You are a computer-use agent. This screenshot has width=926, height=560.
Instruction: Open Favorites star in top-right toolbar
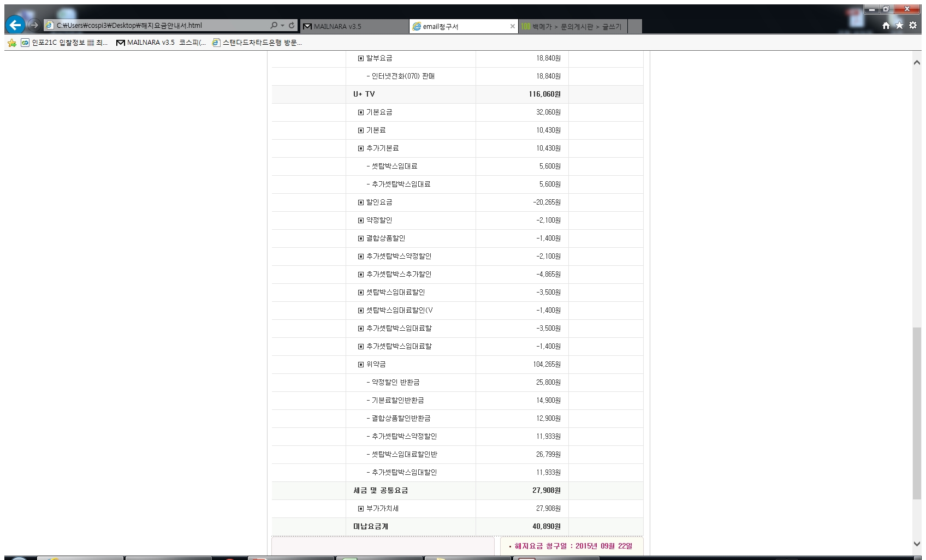[x=899, y=25]
